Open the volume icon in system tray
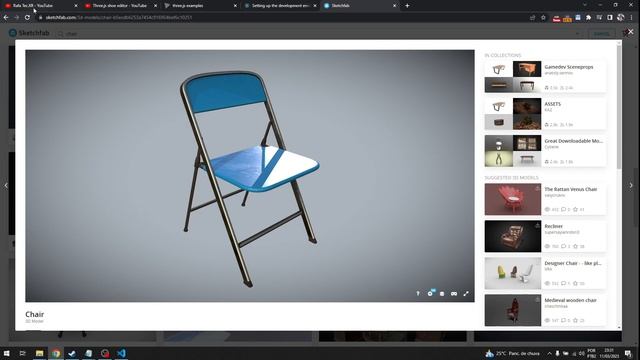The image size is (640, 360). tap(582, 353)
